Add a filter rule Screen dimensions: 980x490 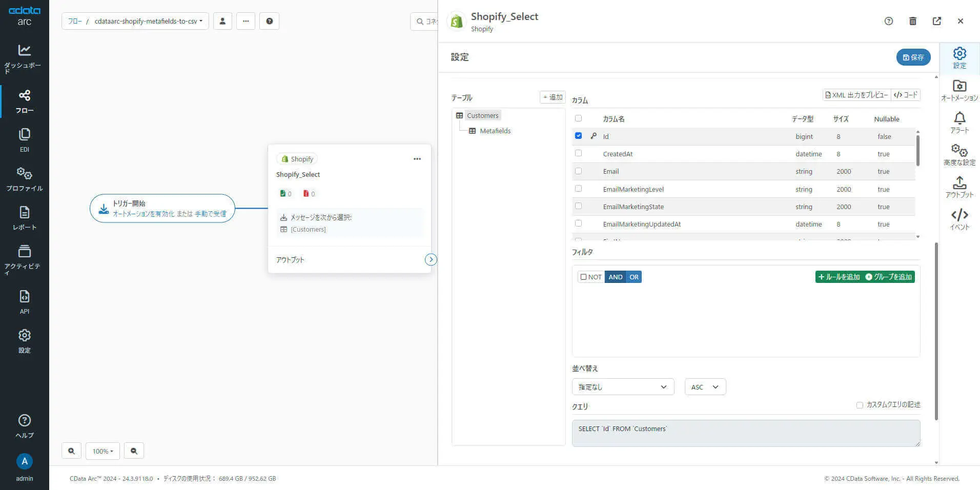pyautogui.click(x=839, y=277)
